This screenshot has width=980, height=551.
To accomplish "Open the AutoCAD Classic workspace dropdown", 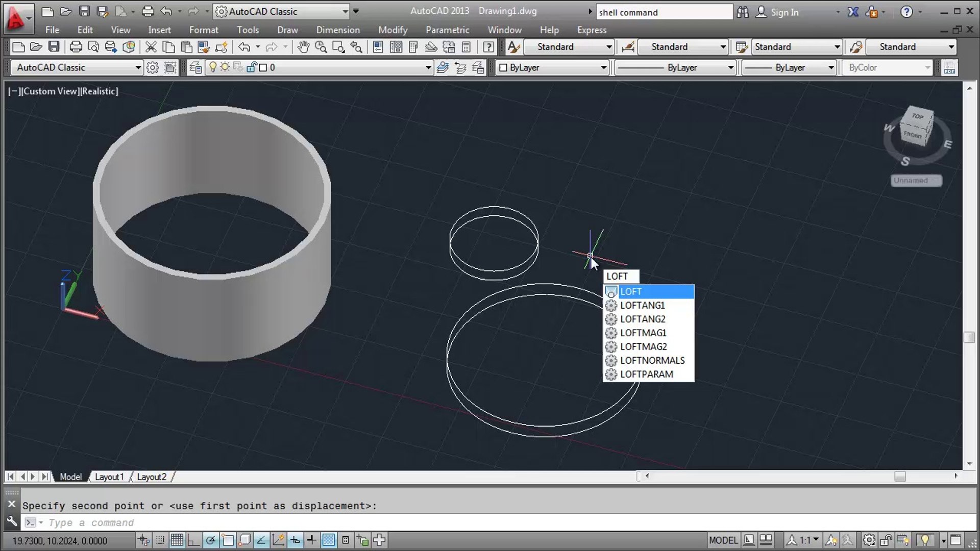I will click(78, 67).
